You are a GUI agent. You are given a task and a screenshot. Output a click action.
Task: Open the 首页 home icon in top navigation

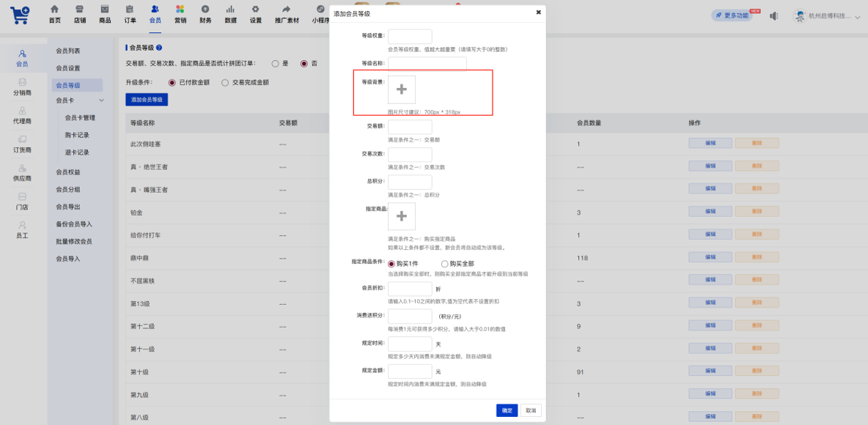[54, 10]
